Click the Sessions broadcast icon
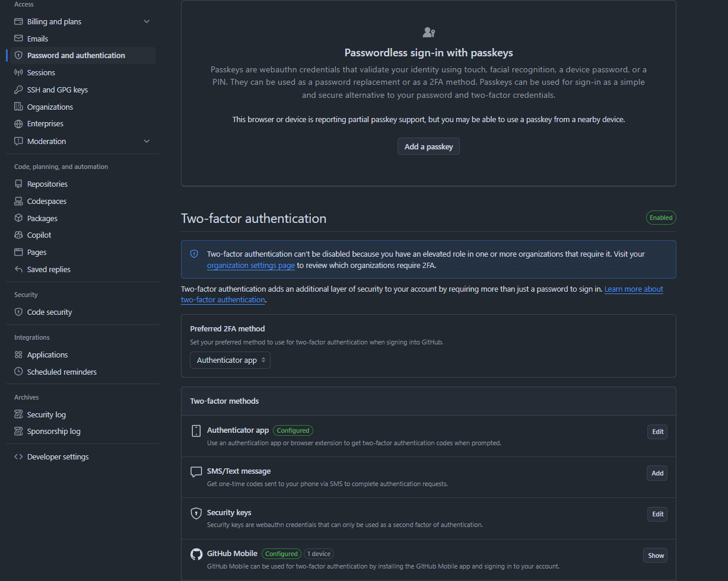Screen dimensions: 728x581 click(x=18, y=73)
